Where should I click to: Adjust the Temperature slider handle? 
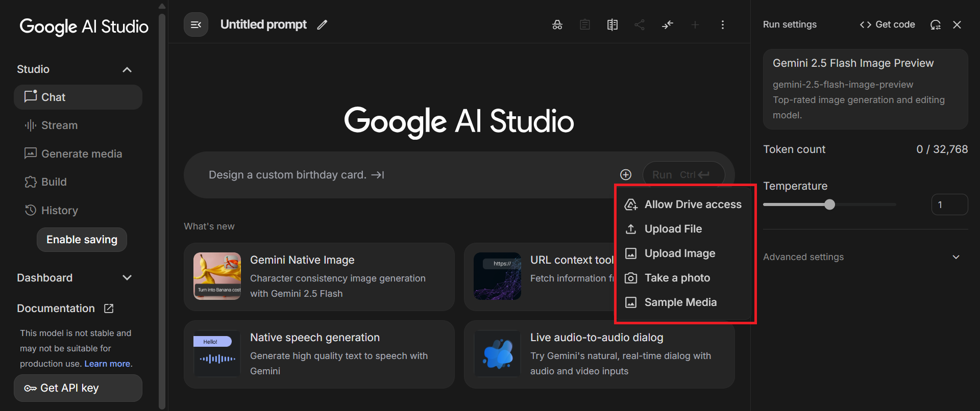click(830, 204)
